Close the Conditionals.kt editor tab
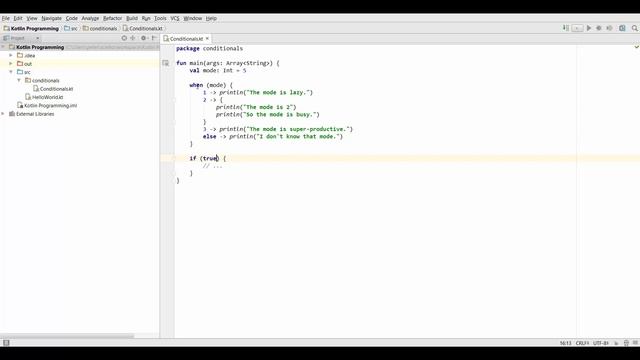 [207, 38]
